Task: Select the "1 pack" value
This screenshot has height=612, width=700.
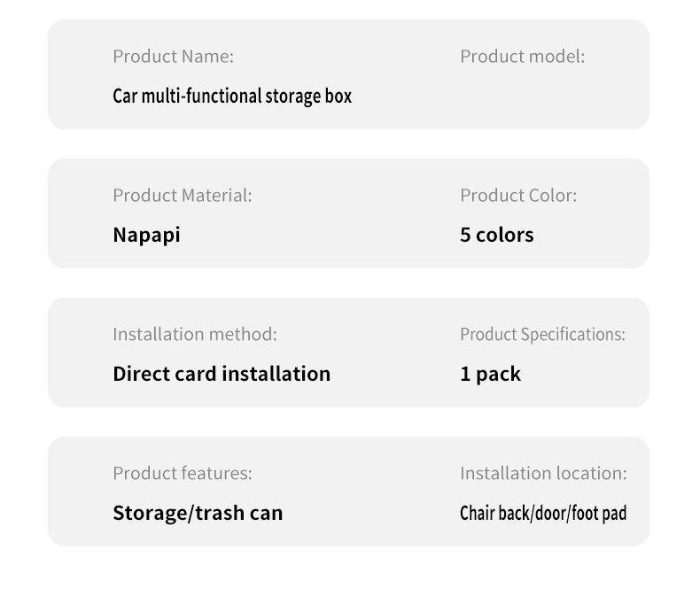Action: (490, 374)
